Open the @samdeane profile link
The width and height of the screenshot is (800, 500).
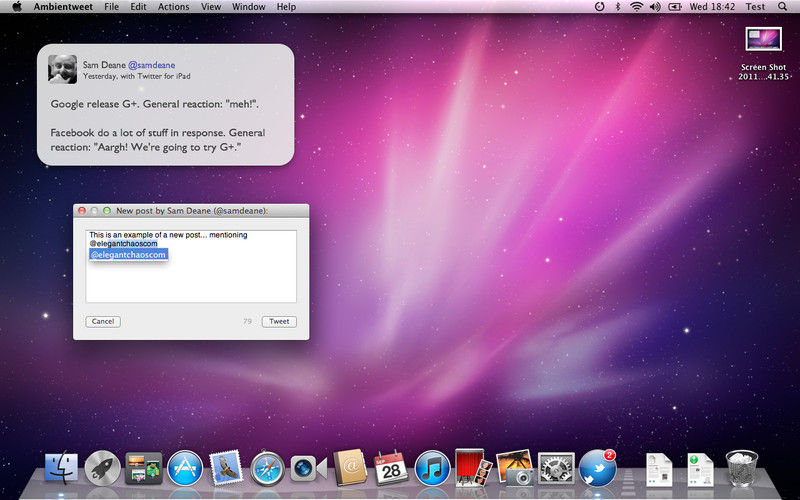click(152, 65)
